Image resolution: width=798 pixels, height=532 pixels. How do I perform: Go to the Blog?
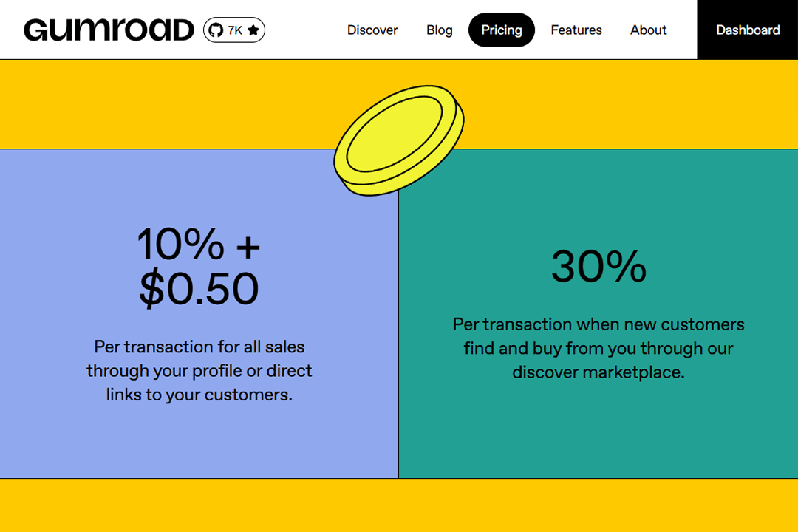(440, 30)
